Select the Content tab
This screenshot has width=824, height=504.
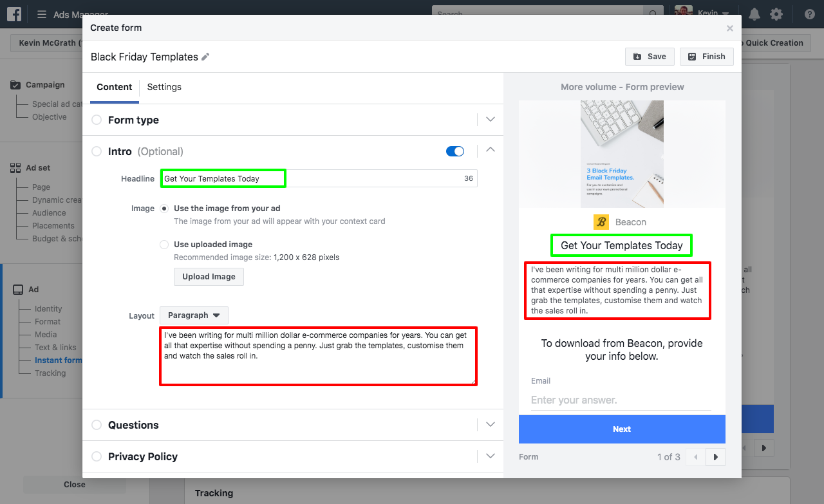(x=114, y=87)
